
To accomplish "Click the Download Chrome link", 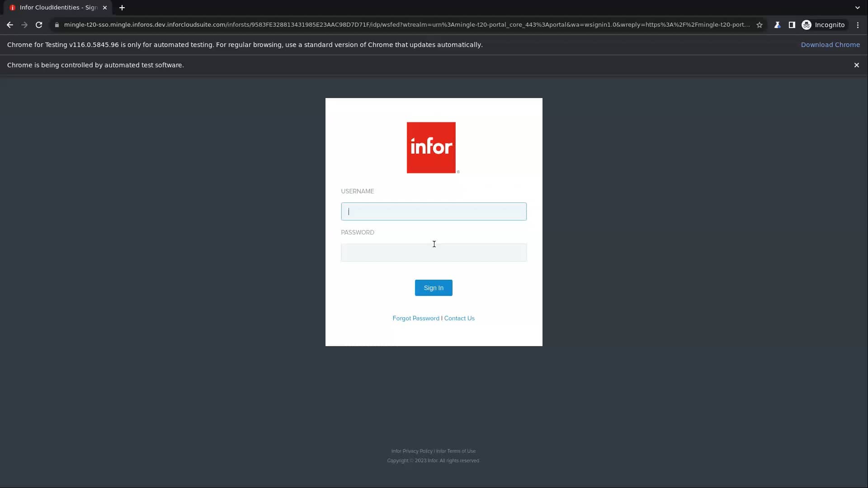I will click(x=830, y=45).
